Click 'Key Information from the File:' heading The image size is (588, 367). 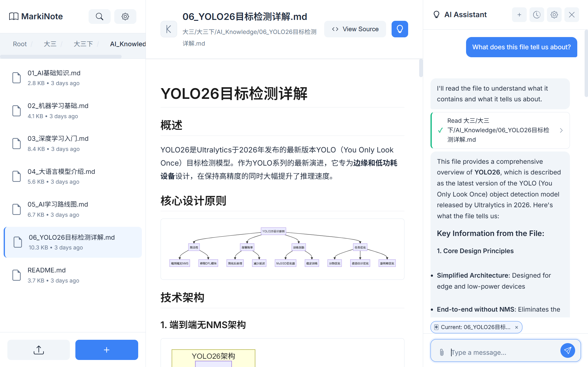click(490, 234)
